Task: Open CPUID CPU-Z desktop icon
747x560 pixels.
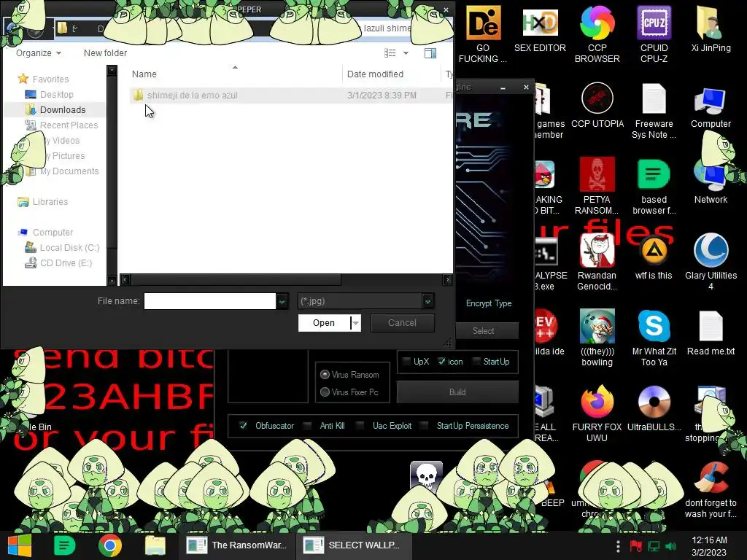Action: (654, 34)
